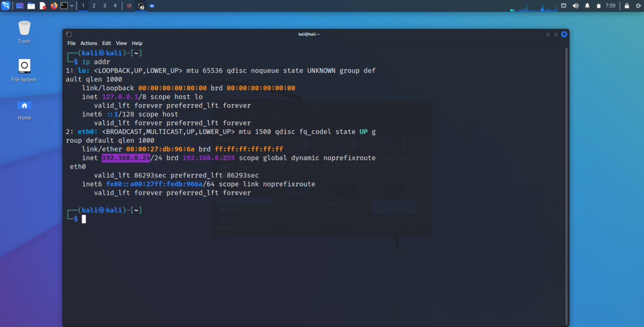Open the File System desktop icon

click(24, 70)
